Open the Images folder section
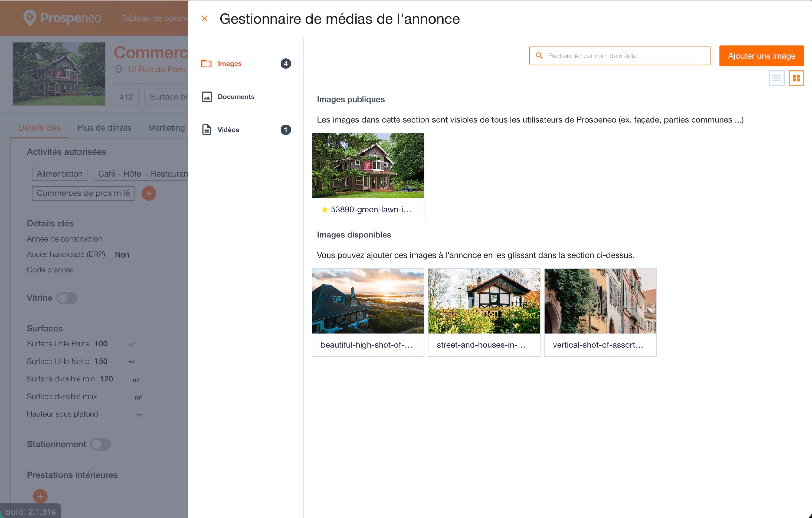 point(206,63)
